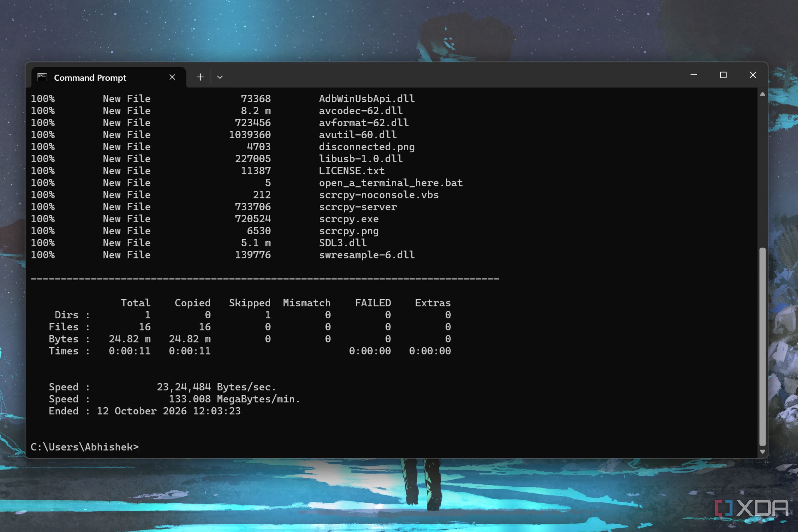Click the avutil-60.dll filename

(x=358, y=135)
